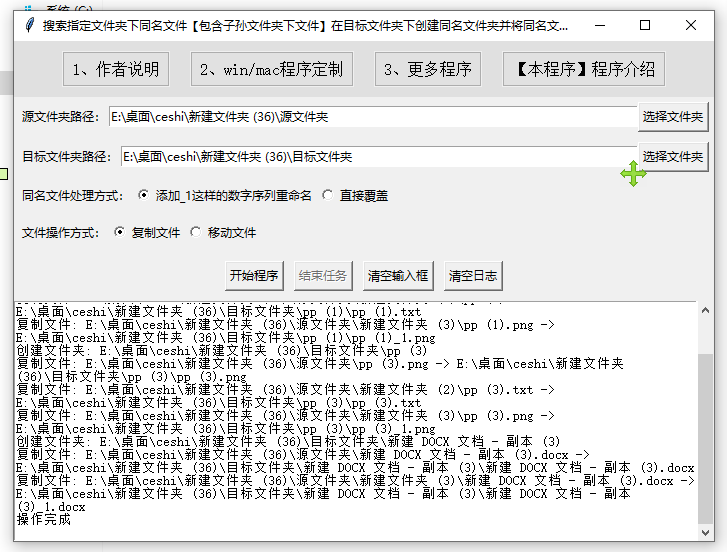Open the 3、更多程序 button
Image resolution: width=727 pixels, height=552 pixels.
pyautogui.click(x=427, y=69)
